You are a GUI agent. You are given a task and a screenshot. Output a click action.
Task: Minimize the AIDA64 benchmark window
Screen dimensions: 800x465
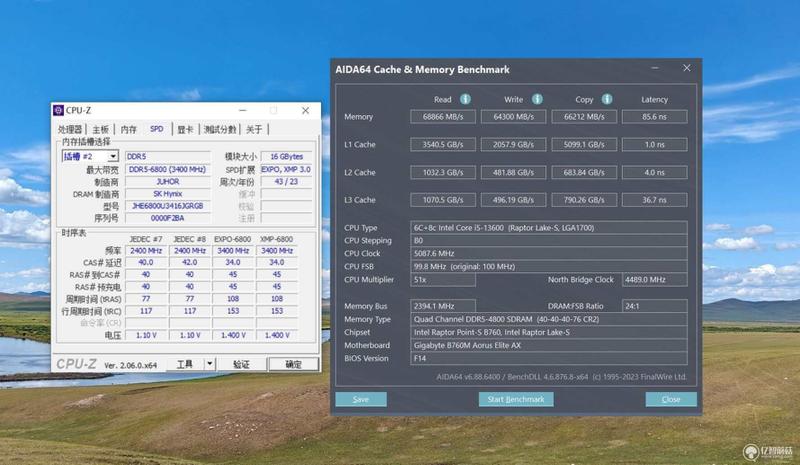[655, 68]
